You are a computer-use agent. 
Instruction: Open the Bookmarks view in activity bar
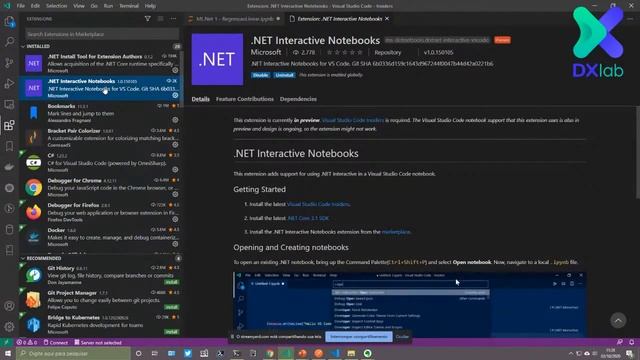9,146
